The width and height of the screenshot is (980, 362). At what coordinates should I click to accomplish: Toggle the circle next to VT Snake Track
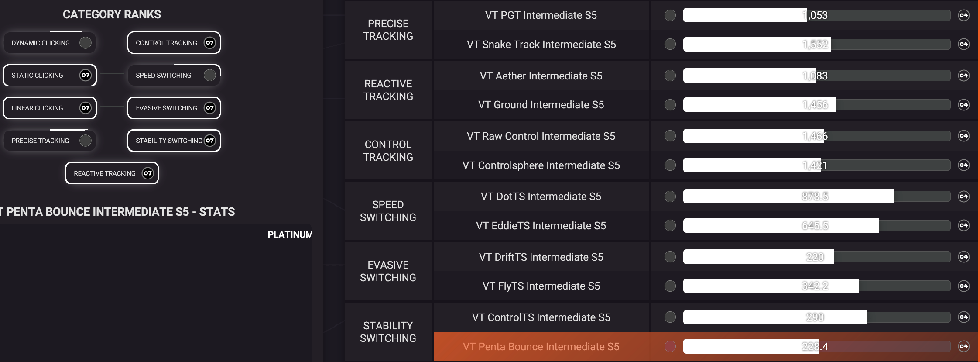pyautogui.click(x=670, y=44)
